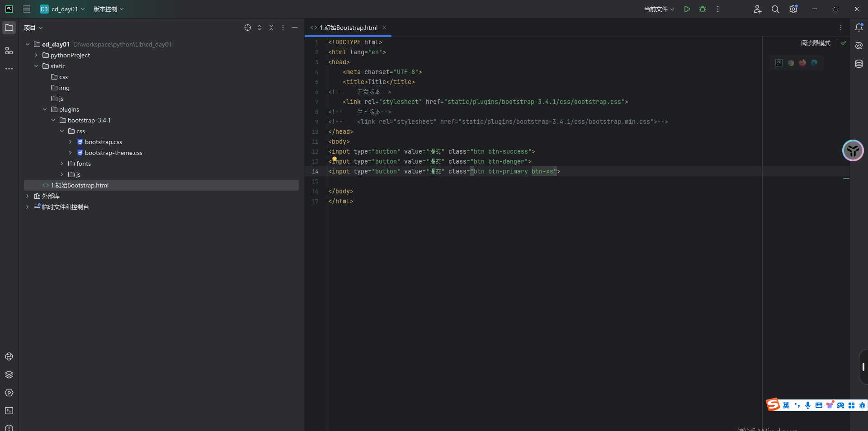The height and width of the screenshot is (431, 868).
Task: Select opened file locator target icon
Action: 248,28
